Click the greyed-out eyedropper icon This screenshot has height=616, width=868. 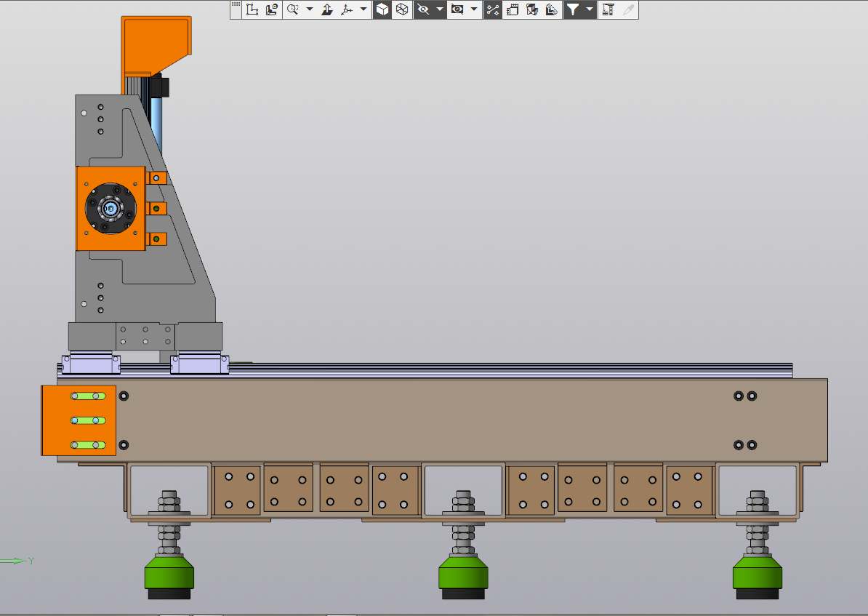(x=628, y=9)
